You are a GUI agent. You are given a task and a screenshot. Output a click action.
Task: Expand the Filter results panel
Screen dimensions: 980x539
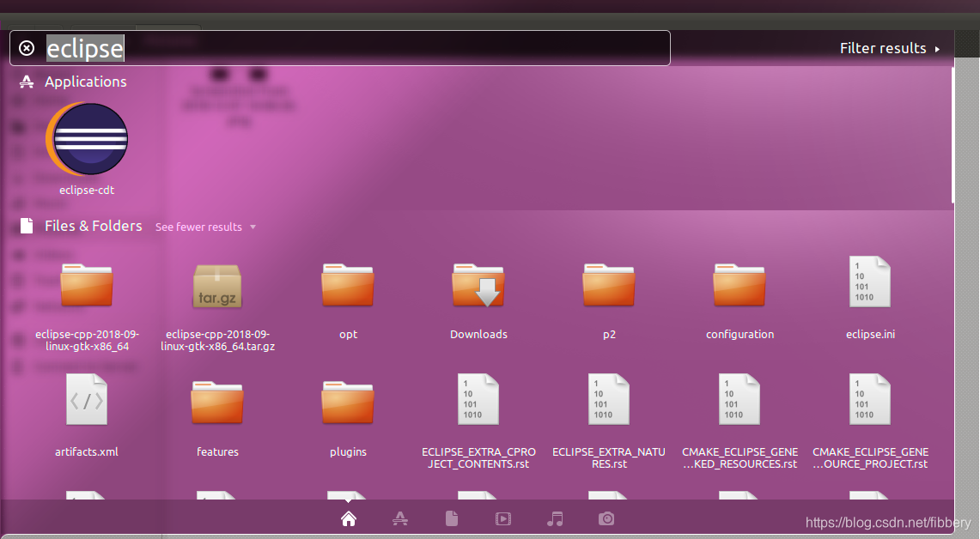(889, 48)
